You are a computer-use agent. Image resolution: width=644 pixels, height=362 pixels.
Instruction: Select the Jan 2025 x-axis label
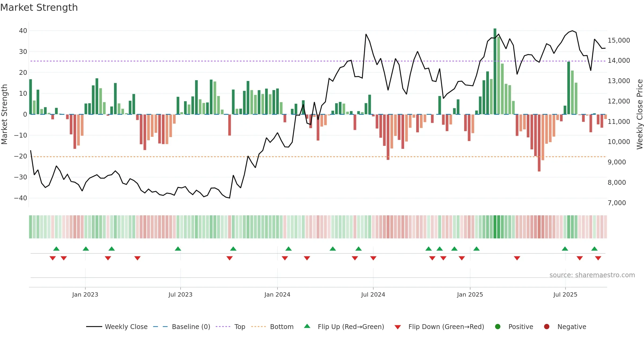tap(470, 294)
